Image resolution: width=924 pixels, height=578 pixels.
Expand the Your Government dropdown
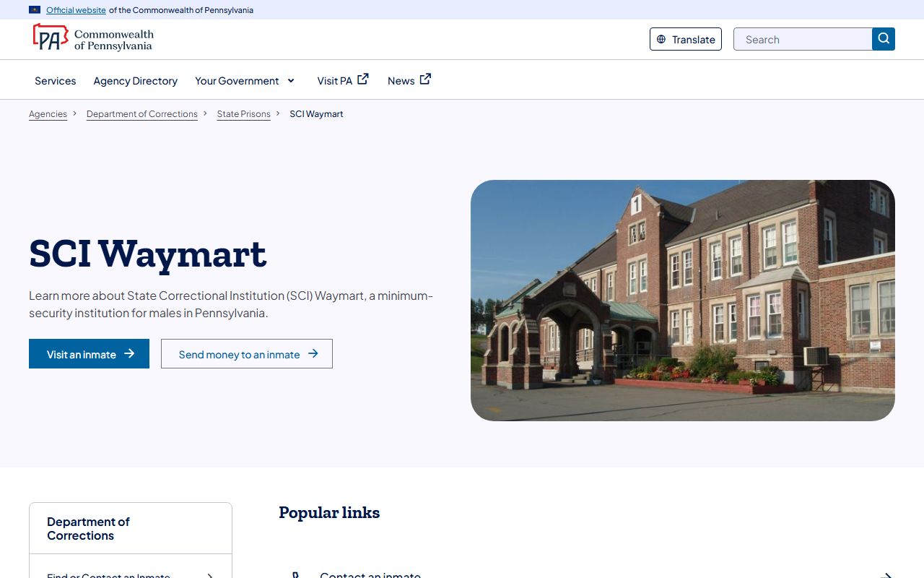coord(245,80)
